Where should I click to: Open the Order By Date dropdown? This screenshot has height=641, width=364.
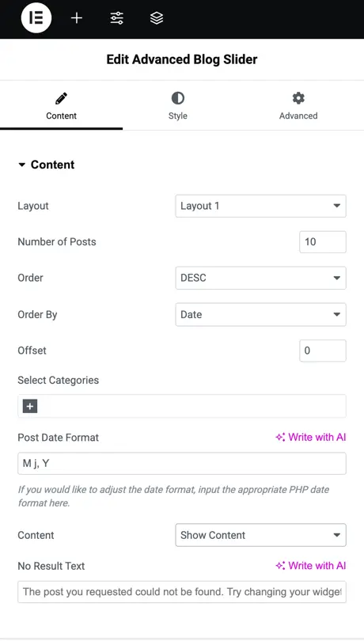coord(261,314)
